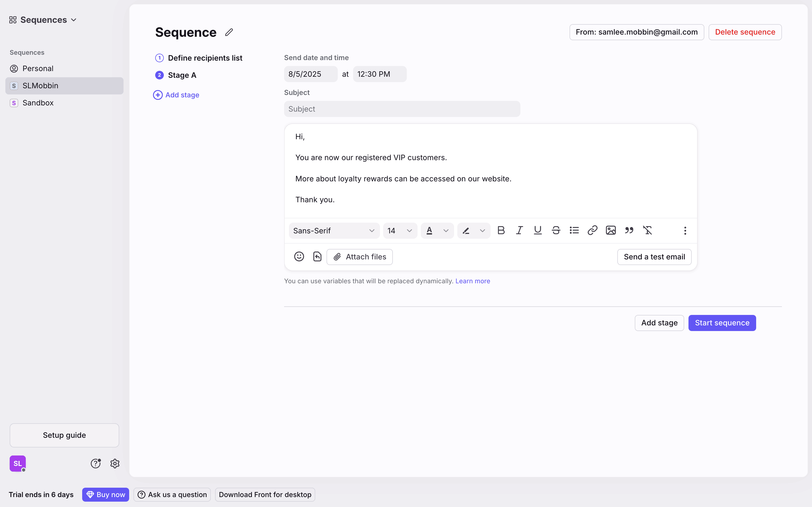
Task: Insert an image into the email
Action: [x=611, y=230]
